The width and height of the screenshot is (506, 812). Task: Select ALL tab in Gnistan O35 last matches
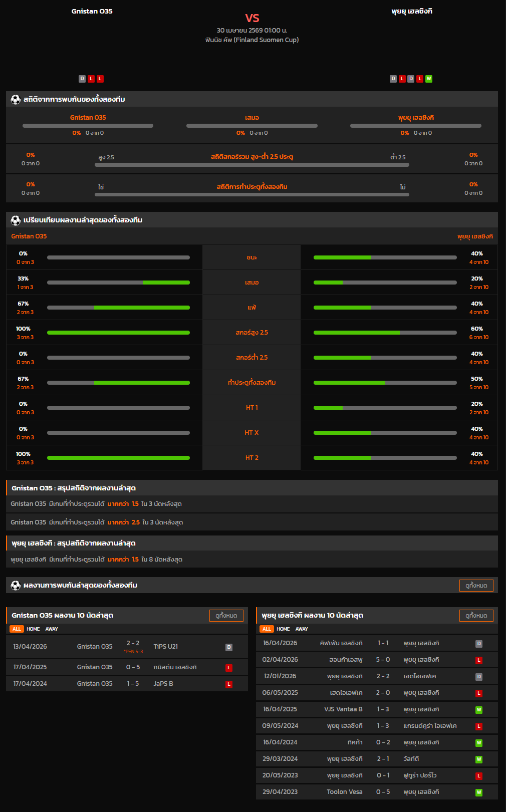tap(17, 629)
